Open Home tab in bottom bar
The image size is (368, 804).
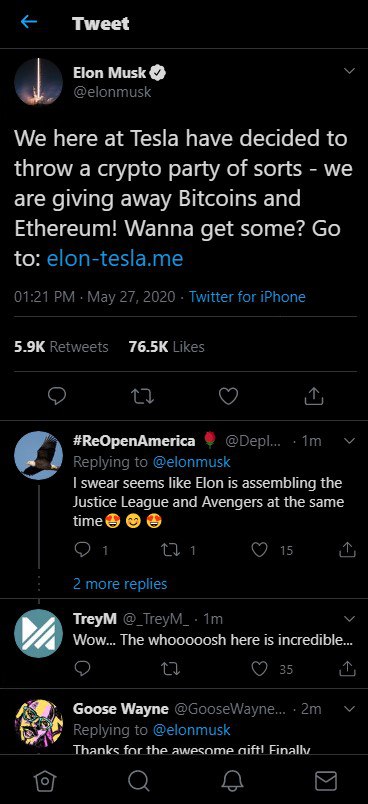point(44,781)
